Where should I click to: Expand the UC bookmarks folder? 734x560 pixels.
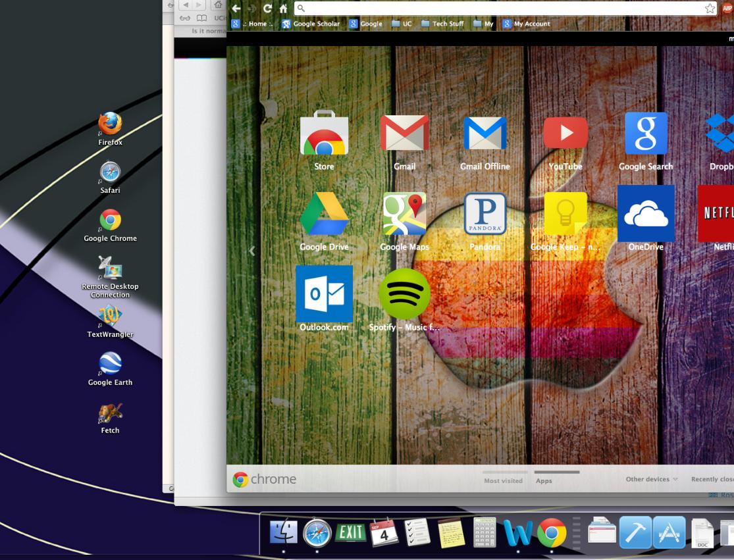[402, 24]
